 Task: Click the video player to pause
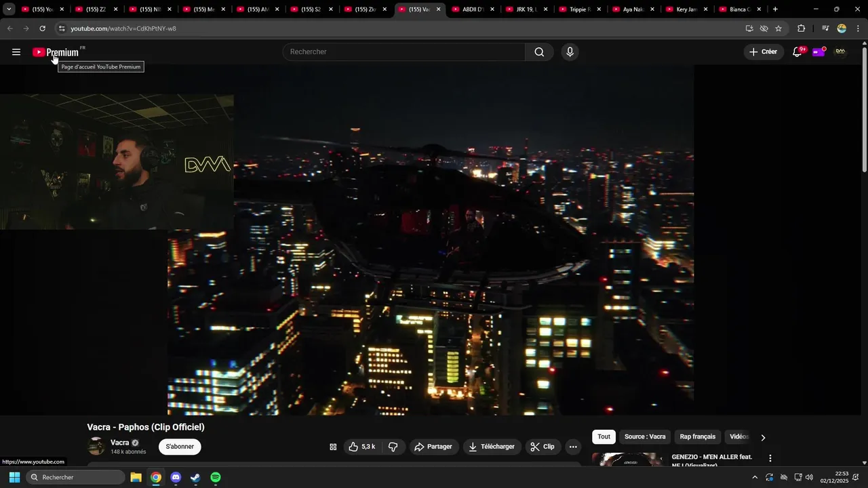(x=431, y=239)
